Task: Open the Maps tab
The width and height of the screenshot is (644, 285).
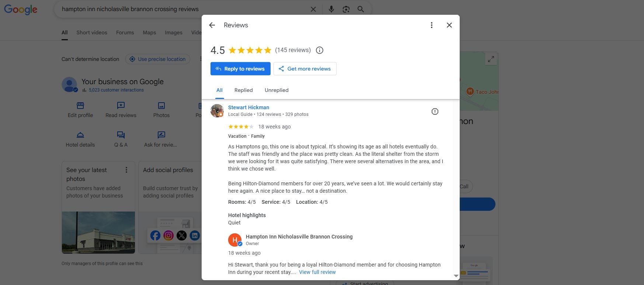Action: tap(149, 32)
